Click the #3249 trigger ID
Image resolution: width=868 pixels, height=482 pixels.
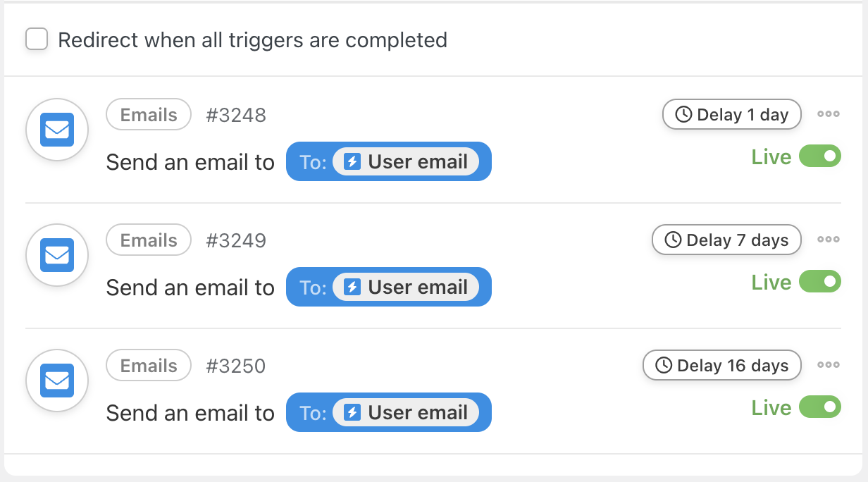[236, 241]
